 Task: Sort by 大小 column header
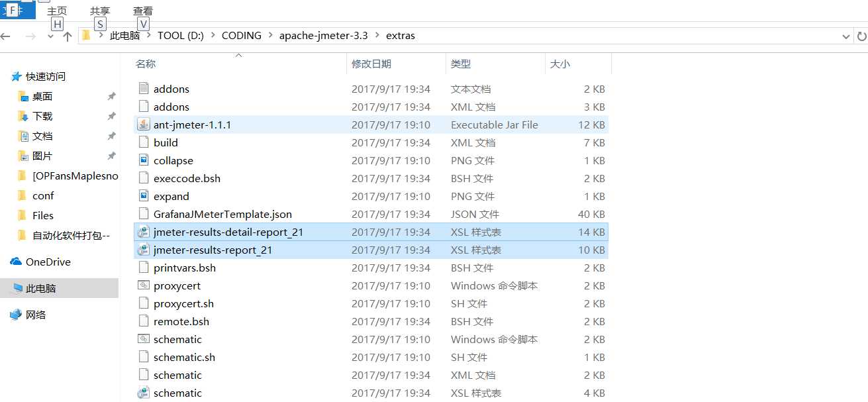click(x=559, y=64)
